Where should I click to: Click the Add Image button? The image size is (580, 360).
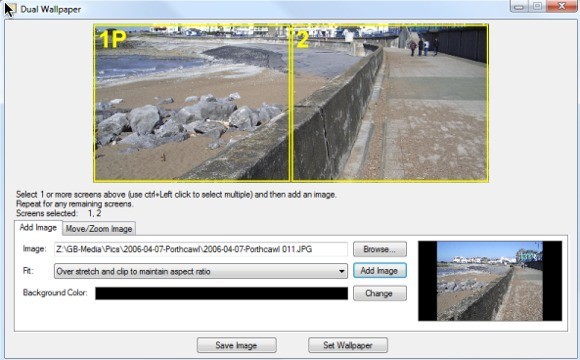(x=380, y=270)
